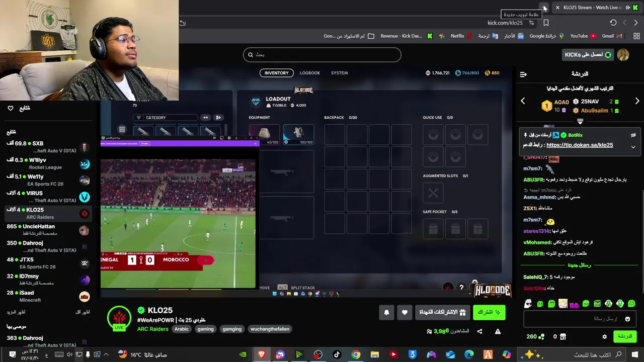Go to previous leaderboard page arrow
The image size is (644, 362).
click(x=523, y=101)
